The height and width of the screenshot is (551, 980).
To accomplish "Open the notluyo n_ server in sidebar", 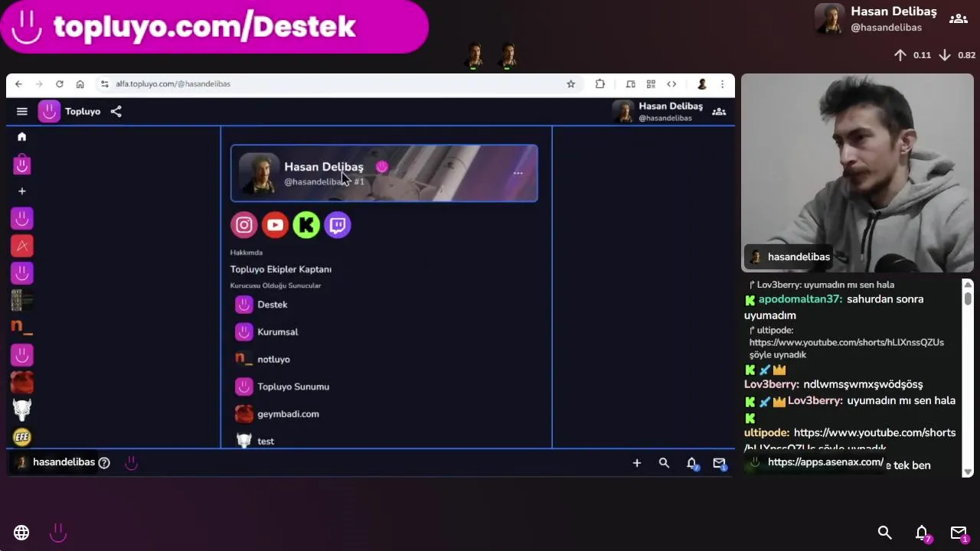I will pyautogui.click(x=21, y=328).
